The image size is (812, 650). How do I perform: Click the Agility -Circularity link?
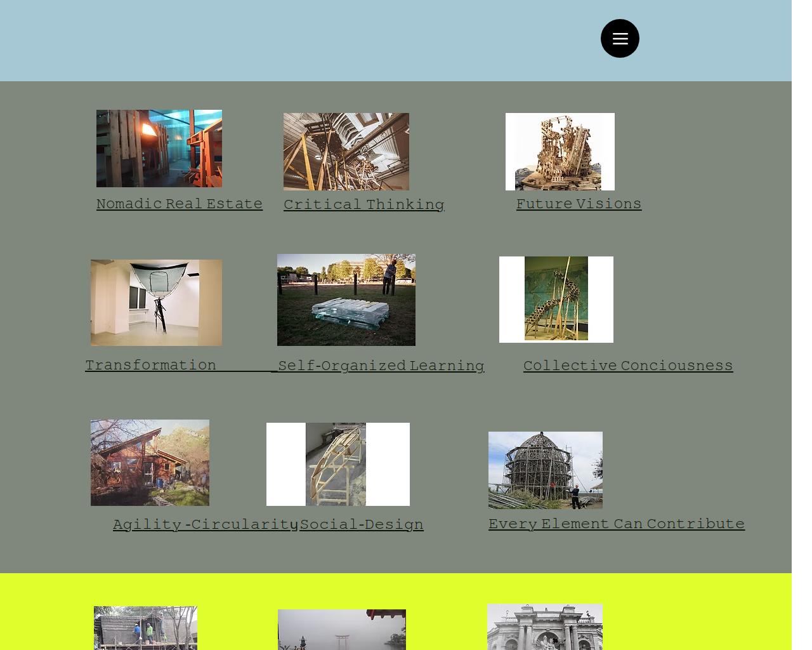(206, 524)
